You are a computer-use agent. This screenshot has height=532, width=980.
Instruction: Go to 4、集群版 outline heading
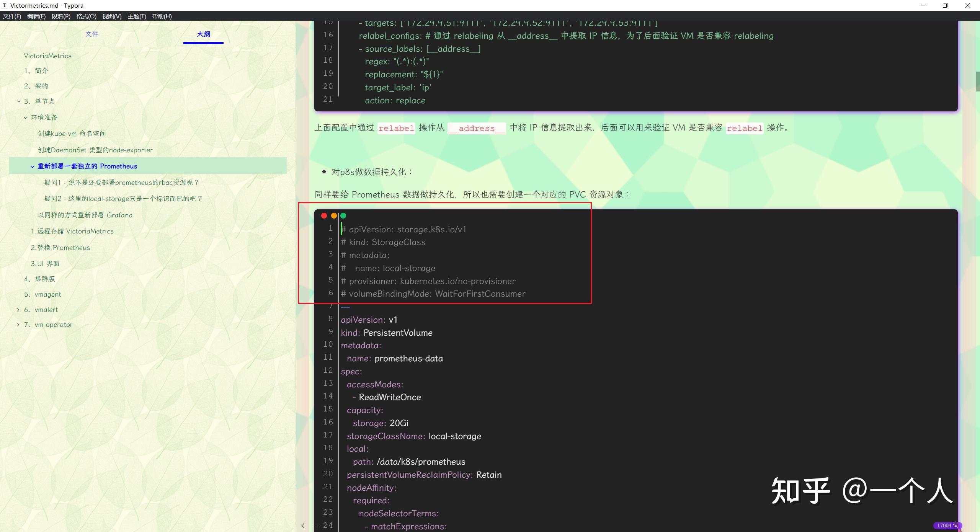click(39, 279)
